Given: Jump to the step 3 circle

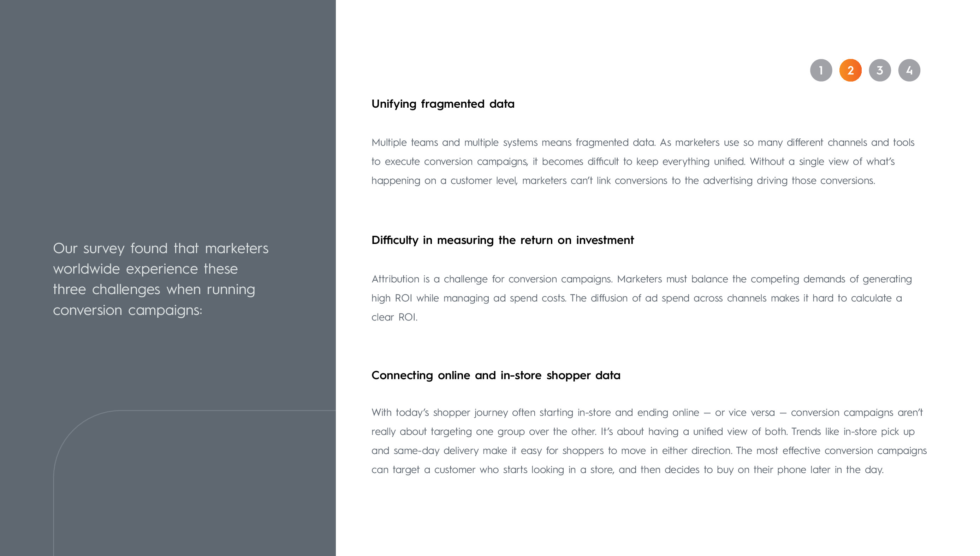Looking at the screenshot, I should pos(880,70).
